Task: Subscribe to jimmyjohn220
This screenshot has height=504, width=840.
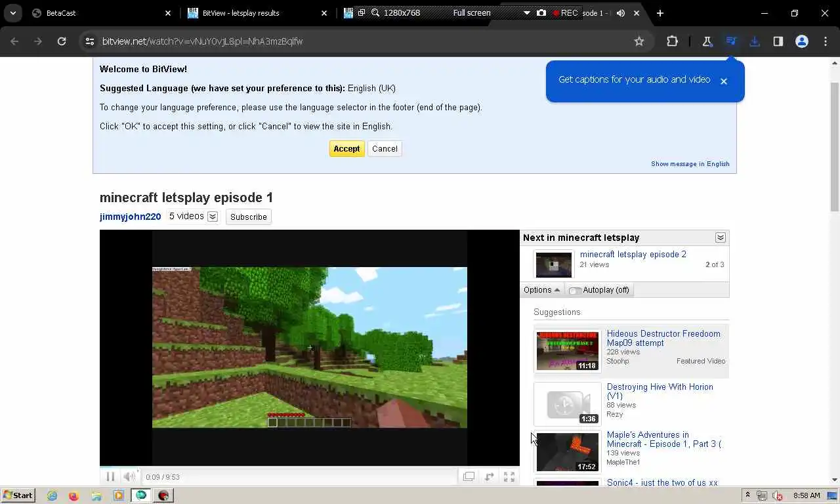Action: 249,217
